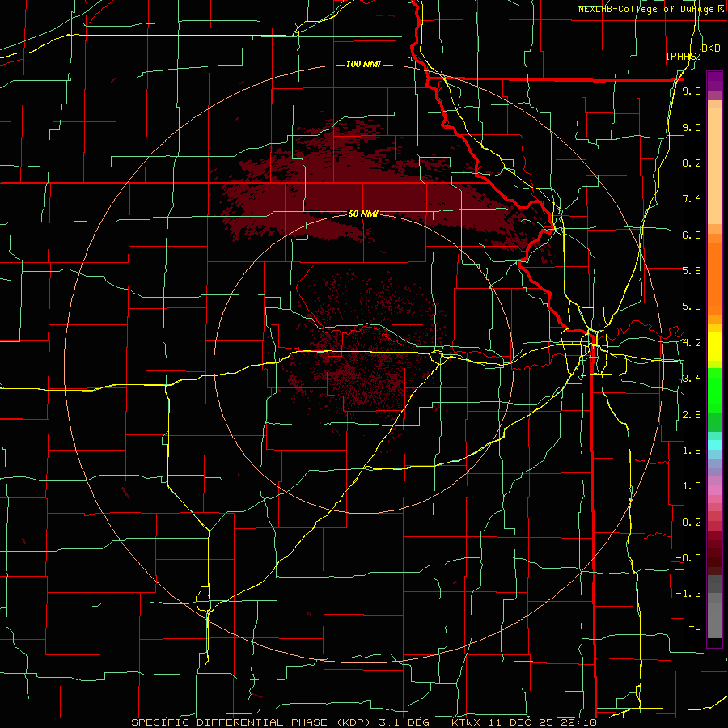Select the [PHAS] units label above color bar
The height and width of the screenshot is (728, 728).
(684, 56)
